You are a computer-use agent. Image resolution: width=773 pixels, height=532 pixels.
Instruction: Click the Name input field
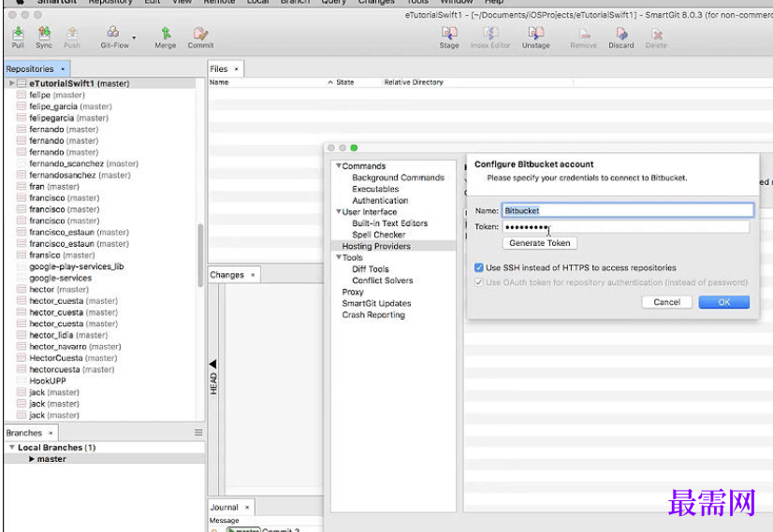[x=628, y=210]
